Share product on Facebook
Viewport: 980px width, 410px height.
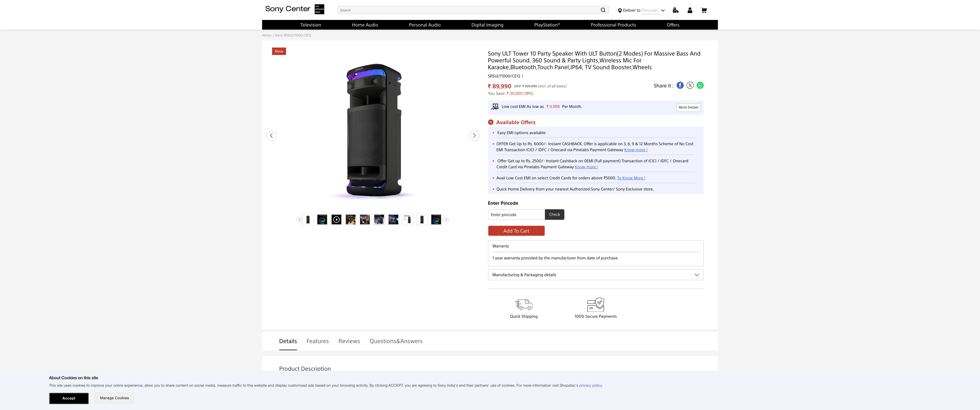coord(680,85)
